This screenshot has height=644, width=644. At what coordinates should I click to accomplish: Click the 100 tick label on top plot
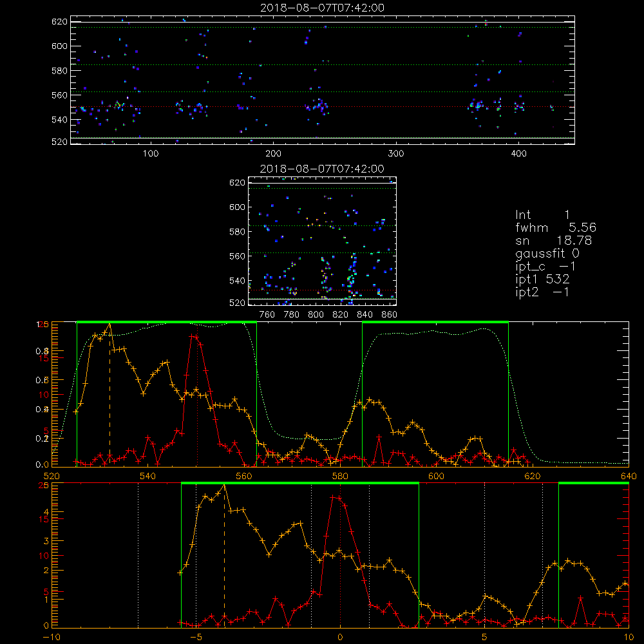(151, 154)
